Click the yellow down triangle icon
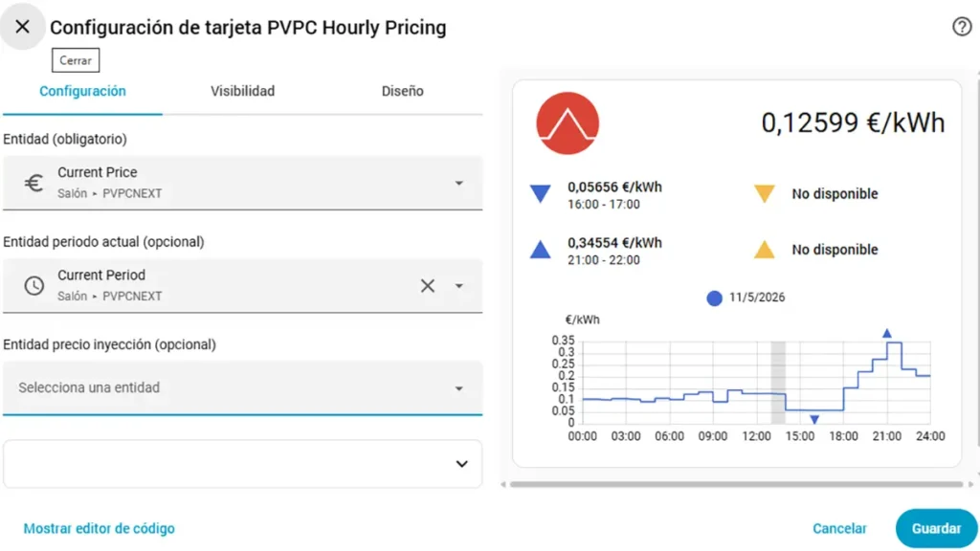This screenshot has height=551, width=980. 765,193
